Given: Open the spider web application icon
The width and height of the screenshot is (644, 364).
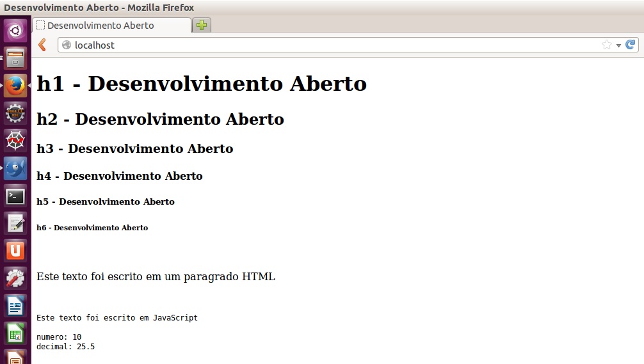Looking at the screenshot, I should coord(15,141).
